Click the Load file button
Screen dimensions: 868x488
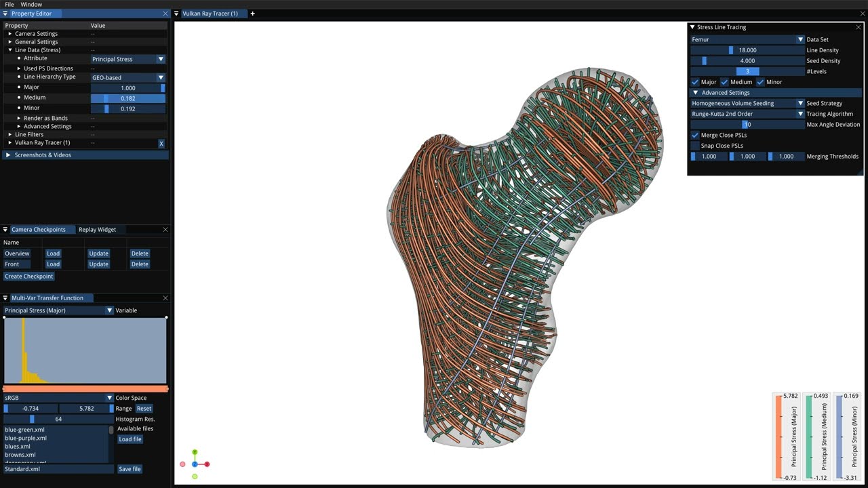click(x=130, y=439)
